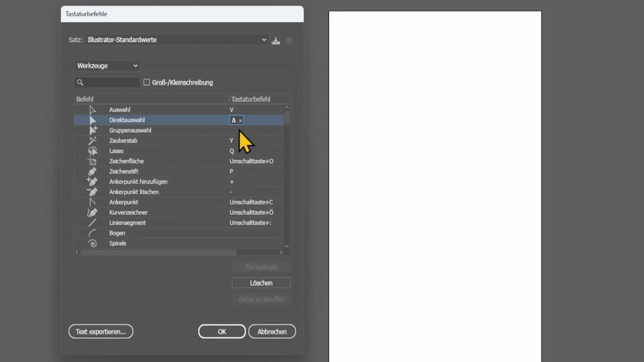Click the Zeichenfläche artboard icon
Image resolution: width=644 pixels, height=362 pixels.
(x=92, y=161)
